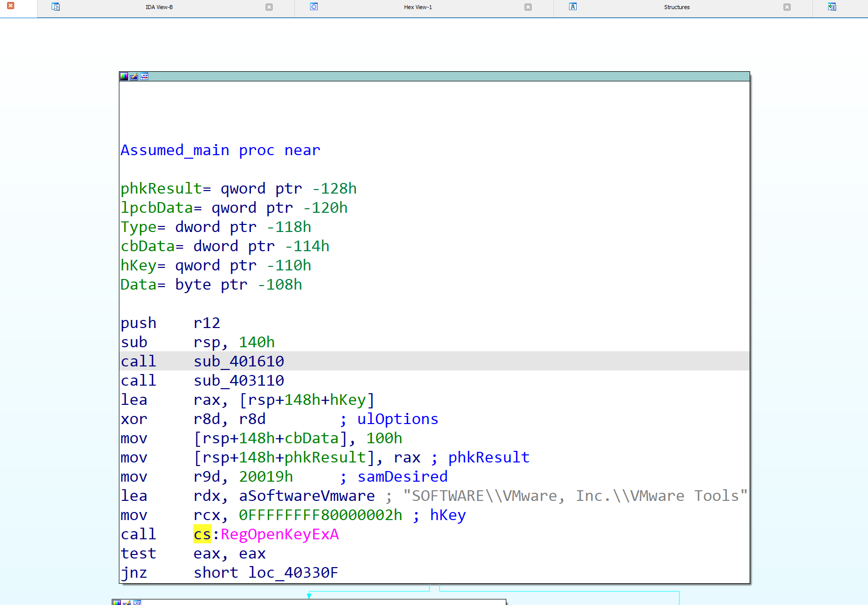Click the cbData= dword ptr line

[x=225, y=246]
